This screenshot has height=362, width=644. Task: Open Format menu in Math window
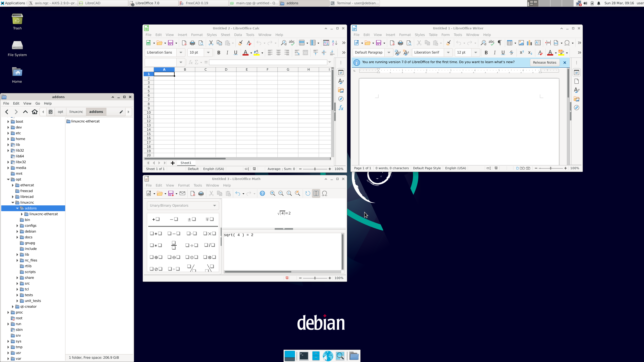pos(184,185)
